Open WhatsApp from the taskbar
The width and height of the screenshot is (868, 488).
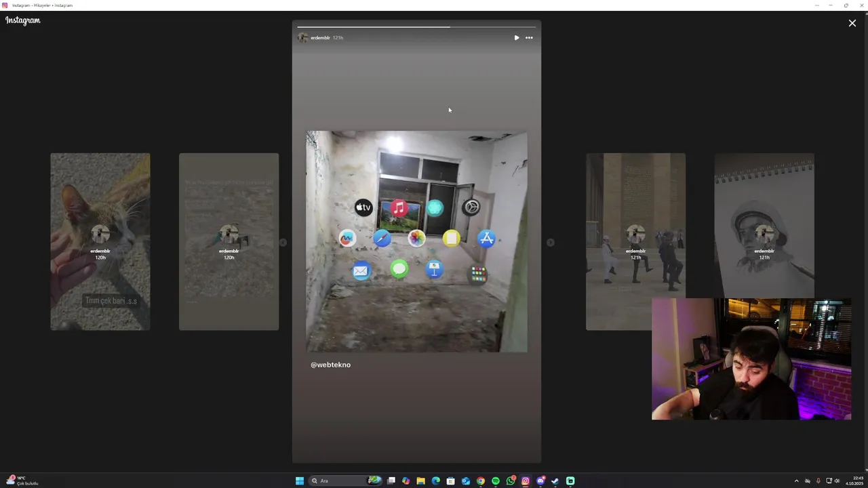(511, 481)
